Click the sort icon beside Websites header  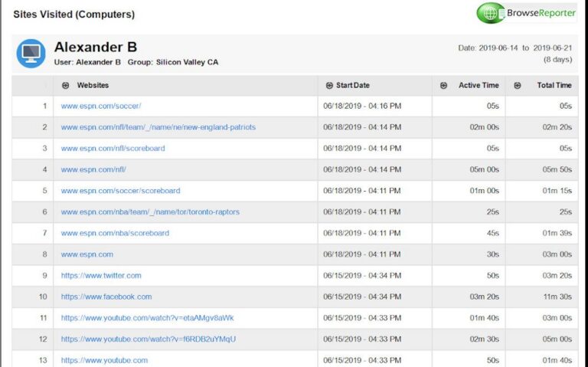65,86
